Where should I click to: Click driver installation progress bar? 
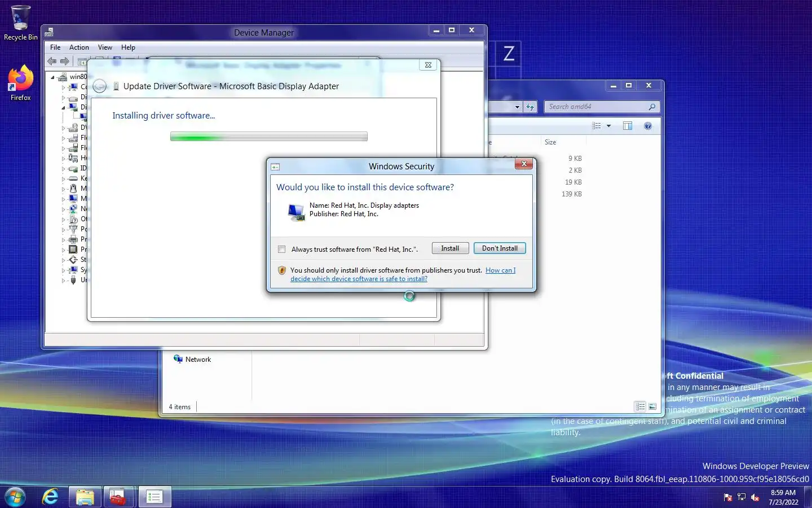269,137
